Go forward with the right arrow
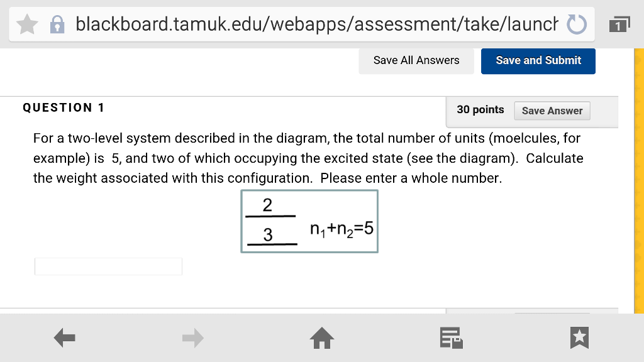Viewport: 644px width, 362px height. (x=193, y=337)
